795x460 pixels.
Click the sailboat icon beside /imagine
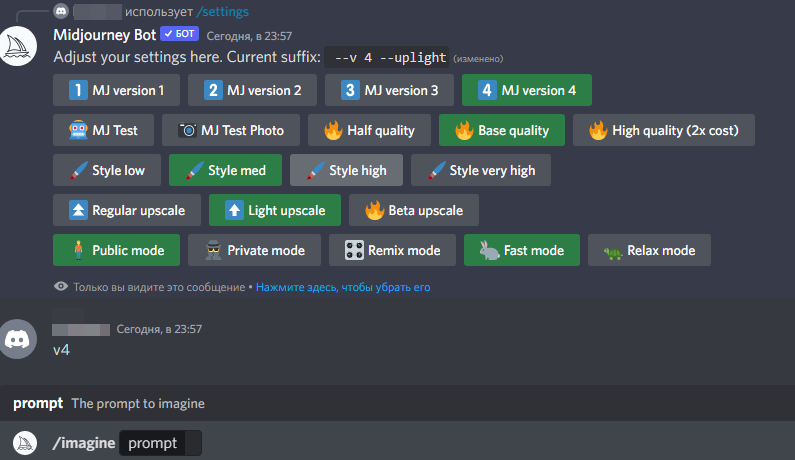coord(25,443)
